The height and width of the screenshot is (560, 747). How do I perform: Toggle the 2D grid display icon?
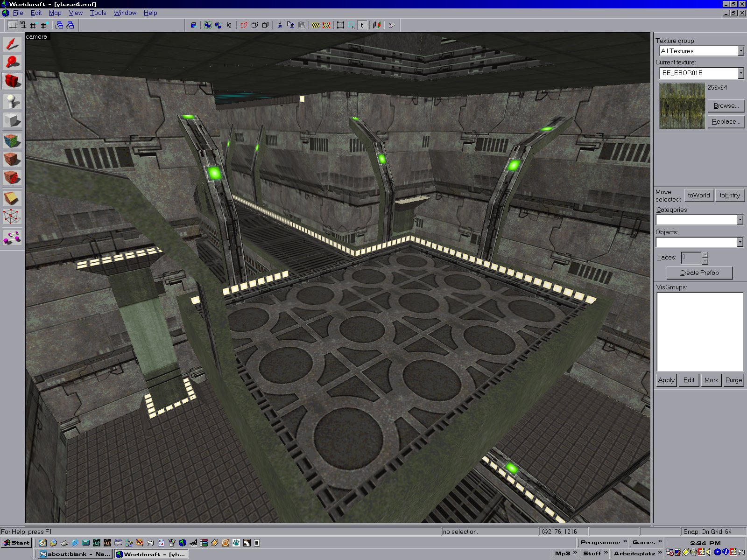[13, 25]
